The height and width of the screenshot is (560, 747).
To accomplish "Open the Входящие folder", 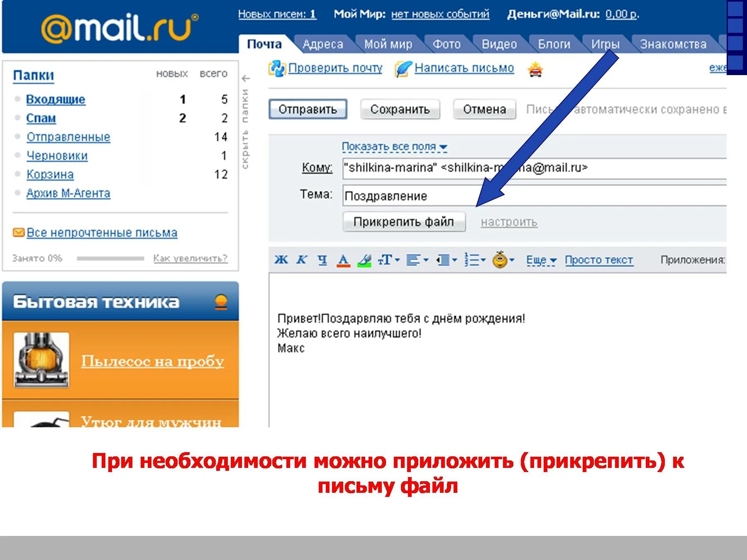I will [x=56, y=100].
